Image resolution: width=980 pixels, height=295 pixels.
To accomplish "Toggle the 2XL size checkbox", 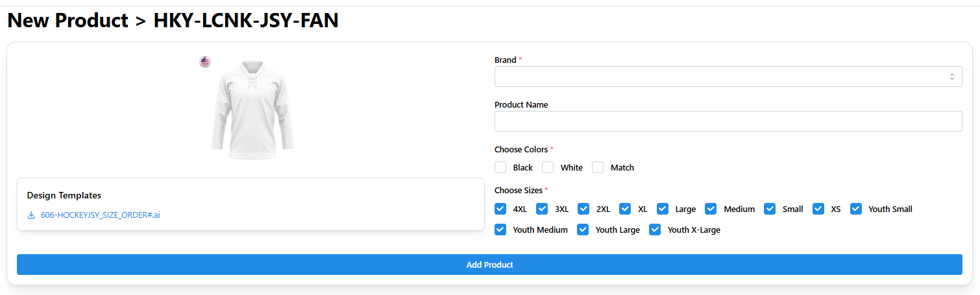I will [x=583, y=209].
